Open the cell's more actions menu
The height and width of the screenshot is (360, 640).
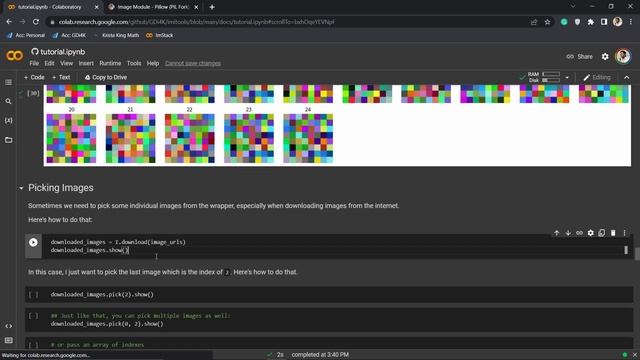tap(624, 233)
